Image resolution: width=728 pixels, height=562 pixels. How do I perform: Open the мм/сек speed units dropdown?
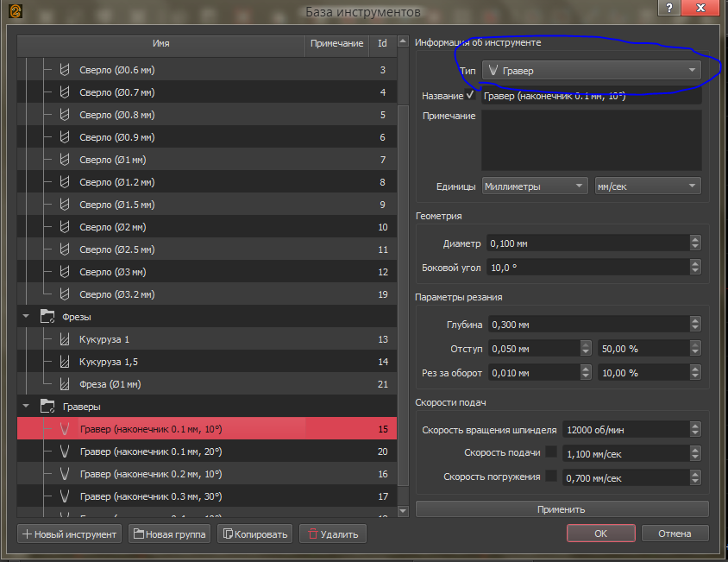pos(648,186)
